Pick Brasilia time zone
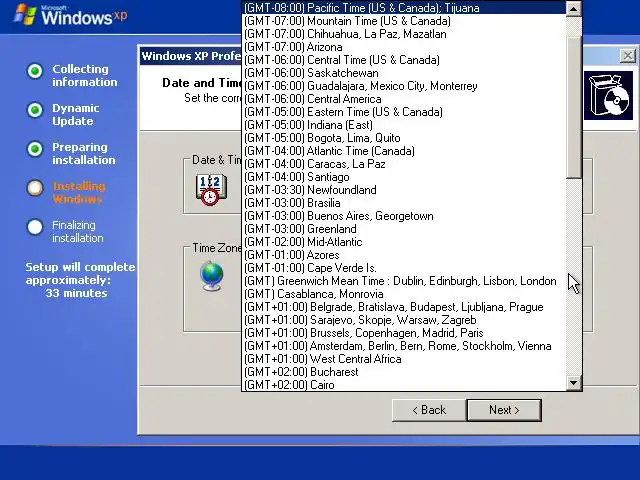The image size is (640, 480). click(x=404, y=203)
